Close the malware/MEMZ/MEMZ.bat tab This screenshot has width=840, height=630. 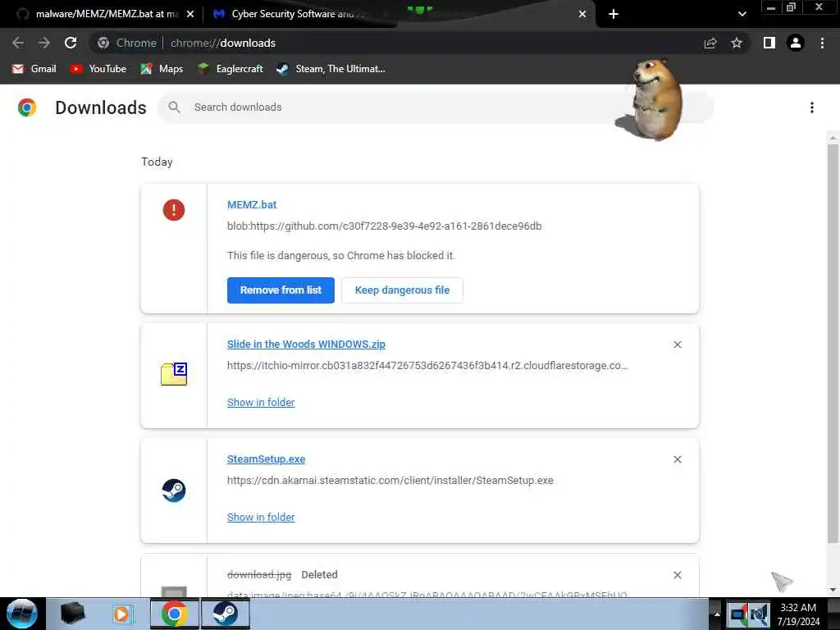pyautogui.click(x=190, y=14)
